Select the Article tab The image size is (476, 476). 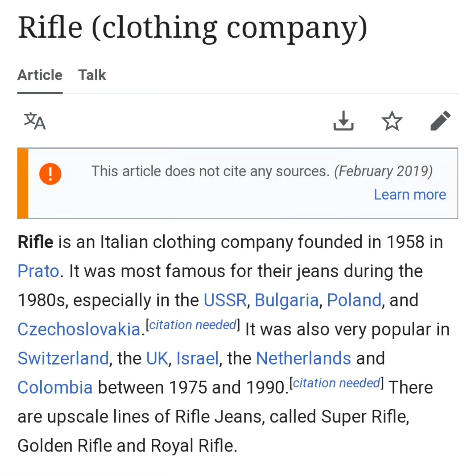tap(40, 75)
